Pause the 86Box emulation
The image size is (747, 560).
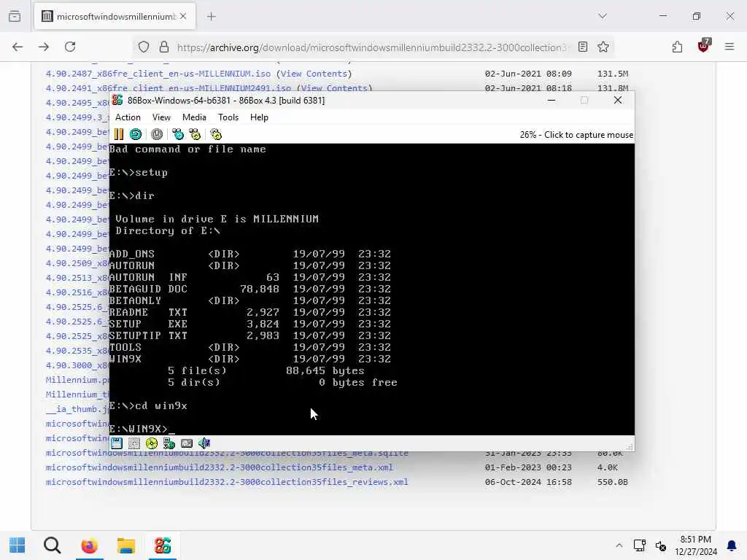(119, 135)
